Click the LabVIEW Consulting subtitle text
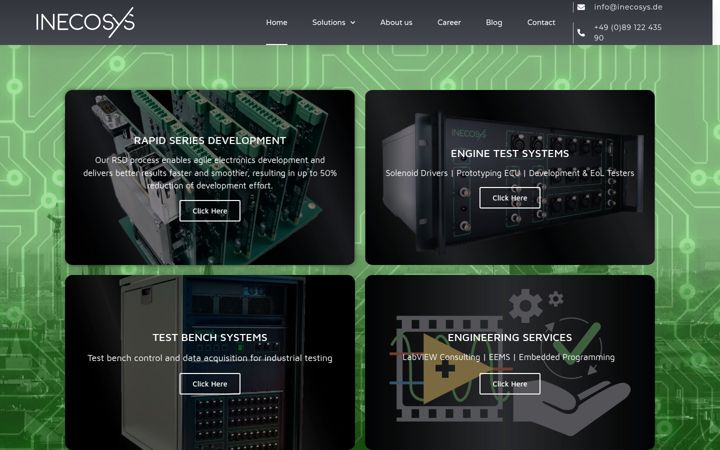The width and height of the screenshot is (720, 450). point(508,357)
